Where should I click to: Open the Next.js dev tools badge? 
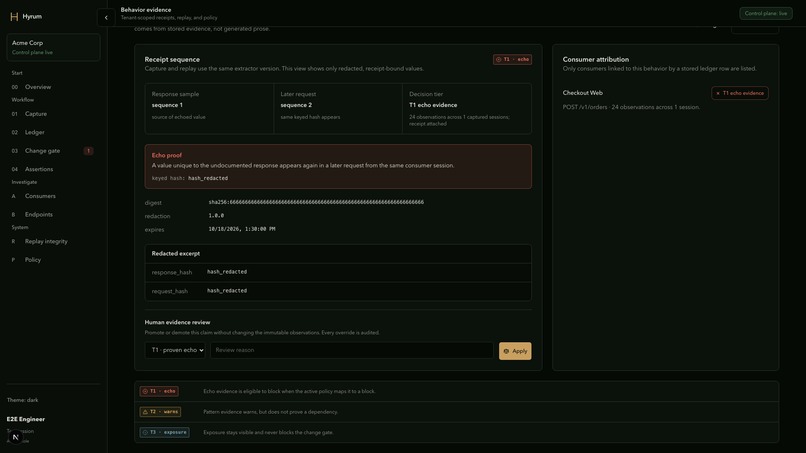point(15,437)
